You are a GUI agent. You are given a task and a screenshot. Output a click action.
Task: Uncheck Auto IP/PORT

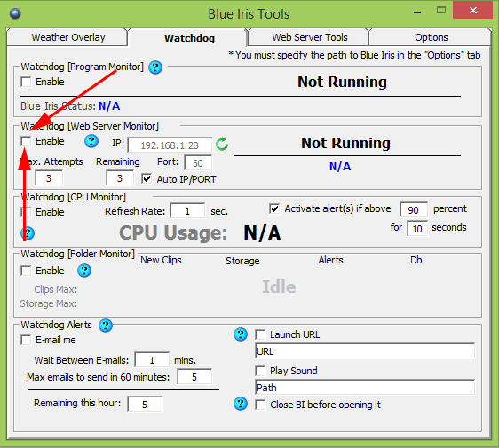point(147,179)
